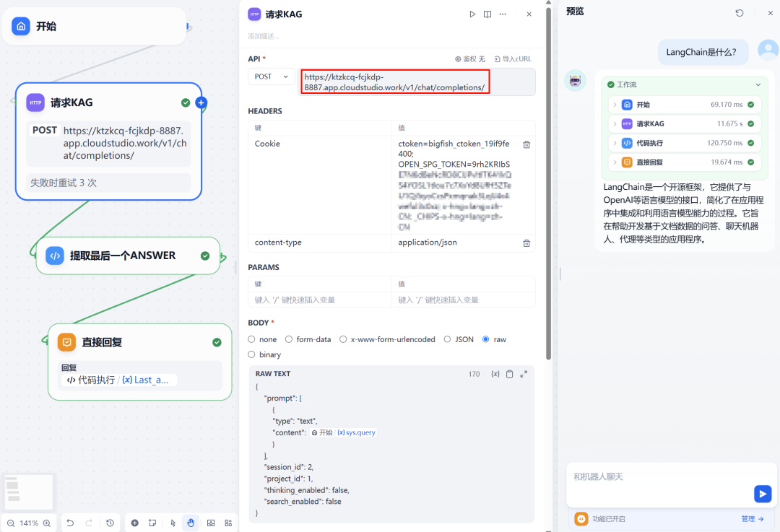Expand the 代码执行 step in preview
780x532 pixels.
coord(615,143)
